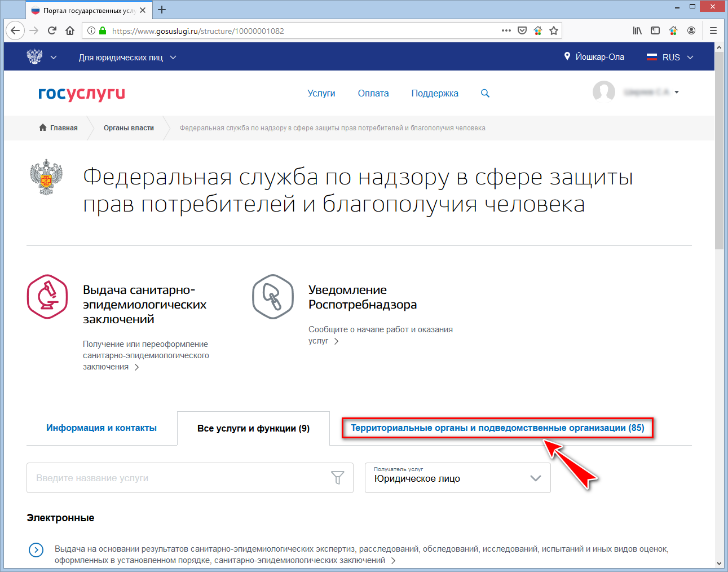Toggle the sidebar view icon
728x572 pixels.
(x=655, y=30)
